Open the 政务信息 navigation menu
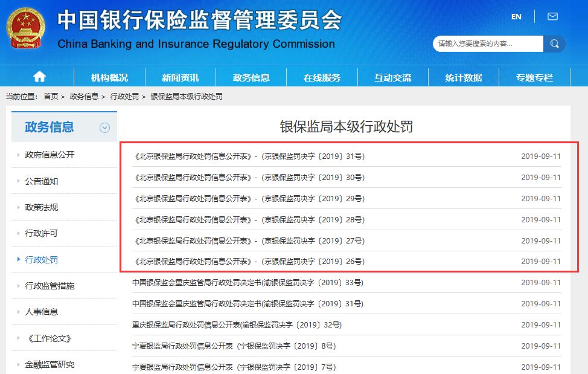 [251, 78]
